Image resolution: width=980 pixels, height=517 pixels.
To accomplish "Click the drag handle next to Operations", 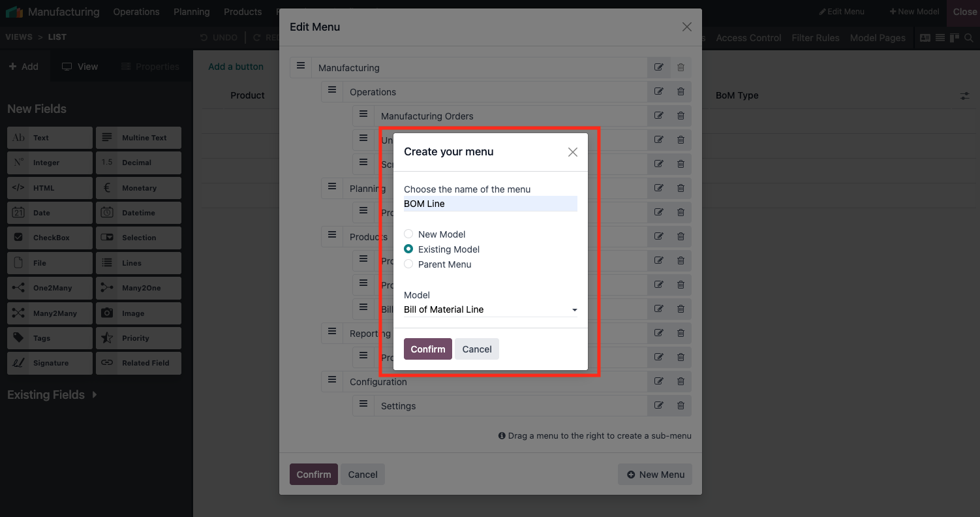I will coord(332,90).
